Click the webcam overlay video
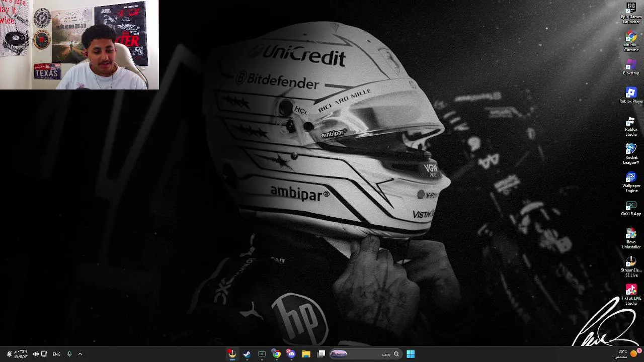The image size is (644, 362). pos(79,45)
